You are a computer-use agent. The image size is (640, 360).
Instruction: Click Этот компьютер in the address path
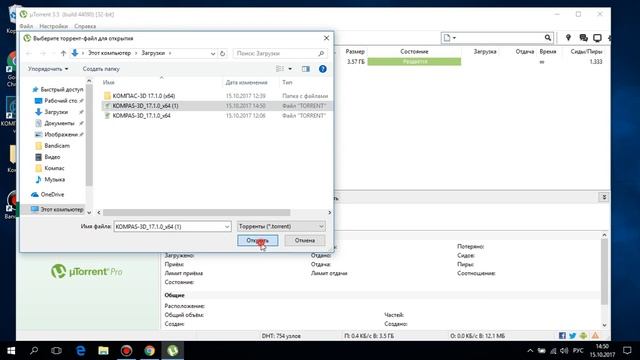109,53
